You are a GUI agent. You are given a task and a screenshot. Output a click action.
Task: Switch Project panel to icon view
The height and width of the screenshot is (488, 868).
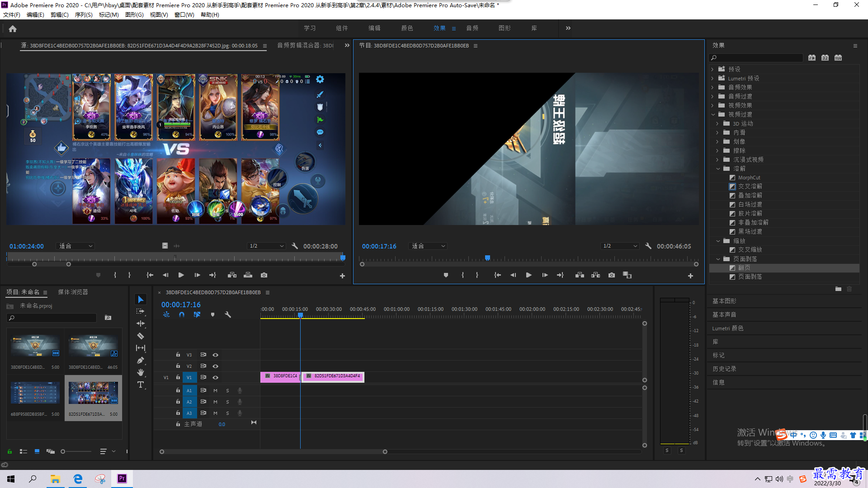coord(37,451)
